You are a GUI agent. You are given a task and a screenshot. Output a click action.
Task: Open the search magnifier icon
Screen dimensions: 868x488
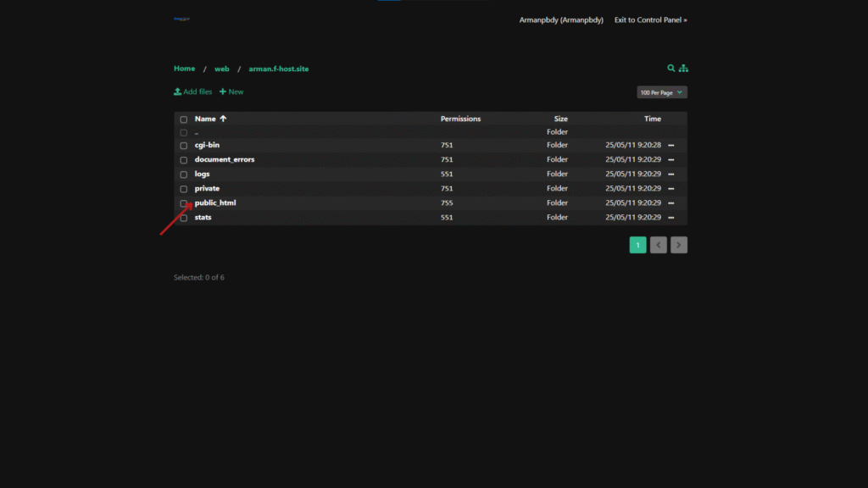tap(671, 69)
